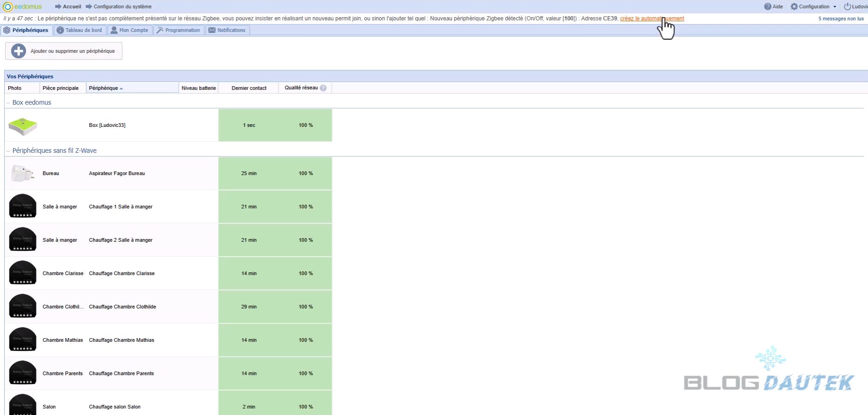Open the 5 messages non lus link

[841, 19]
